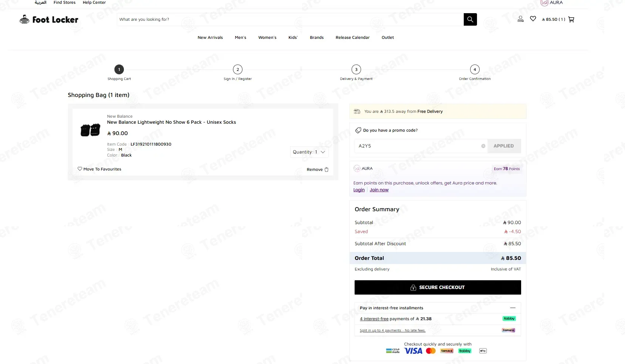Click the Excluding delivery text
The width and height of the screenshot is (625, 364).
click(x=372, y=269)
